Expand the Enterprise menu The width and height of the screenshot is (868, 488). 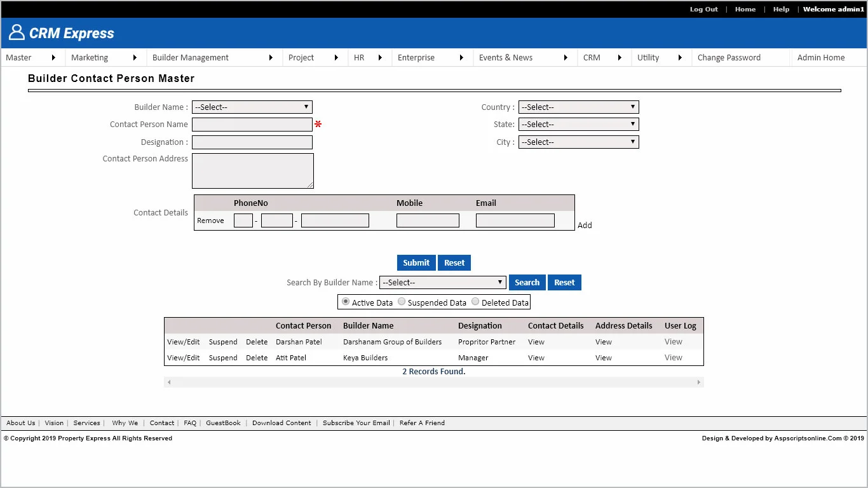click(432, 57)
